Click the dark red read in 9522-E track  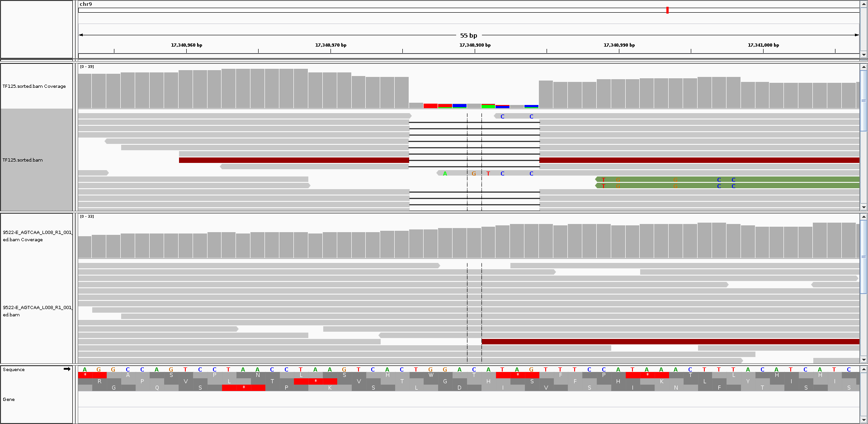point(669,342)
